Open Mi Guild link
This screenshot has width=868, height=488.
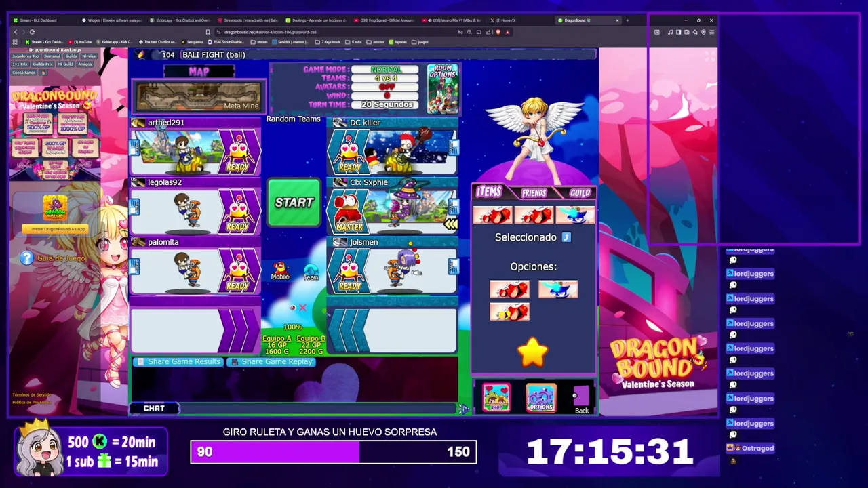click(65, 64)
